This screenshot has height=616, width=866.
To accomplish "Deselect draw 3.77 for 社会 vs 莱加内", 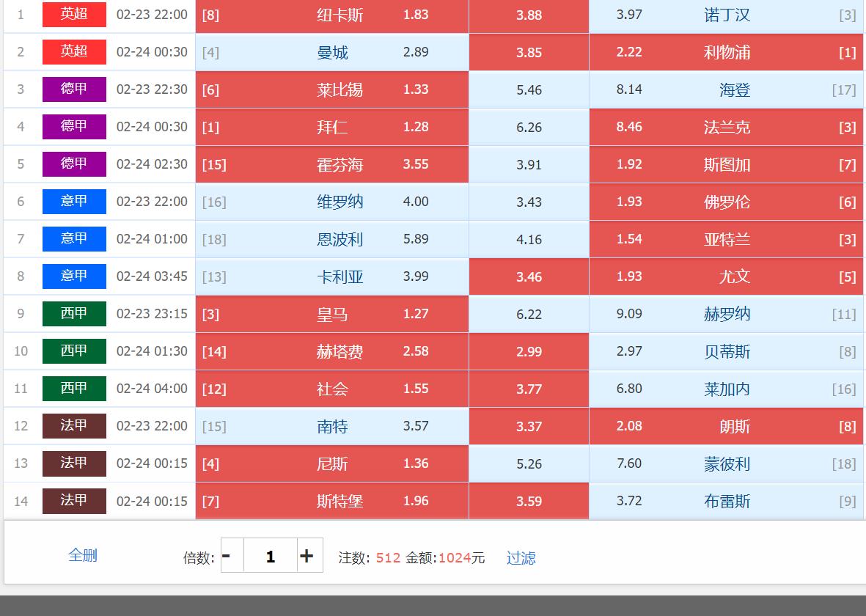I will pyautogui.click(x=529, y=389).
